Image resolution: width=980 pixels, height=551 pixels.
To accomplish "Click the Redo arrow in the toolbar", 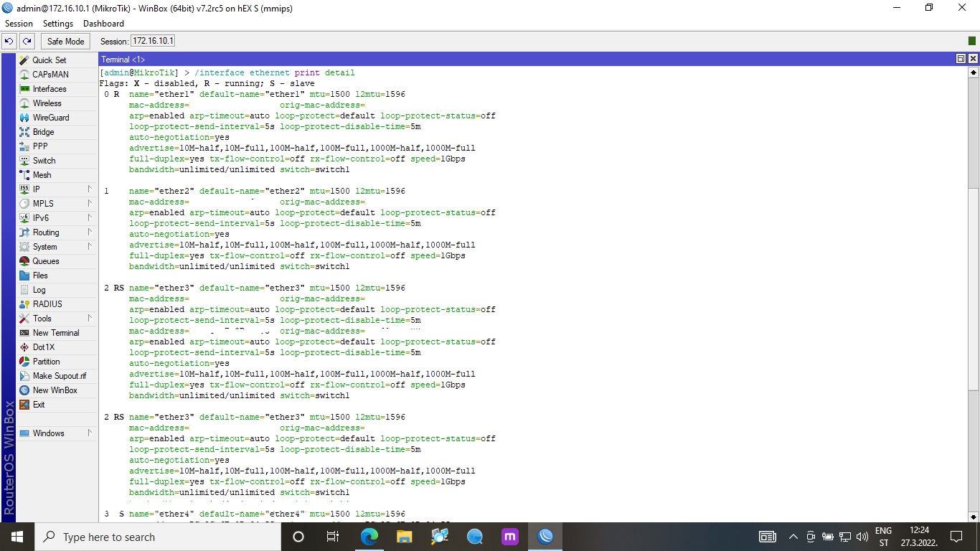I will tap(27, 42).
